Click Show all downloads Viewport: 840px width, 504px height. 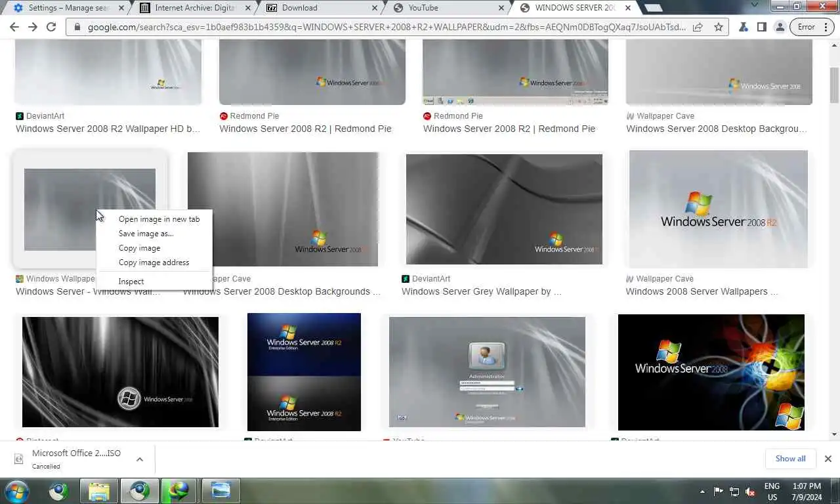[x=790, y=459]
